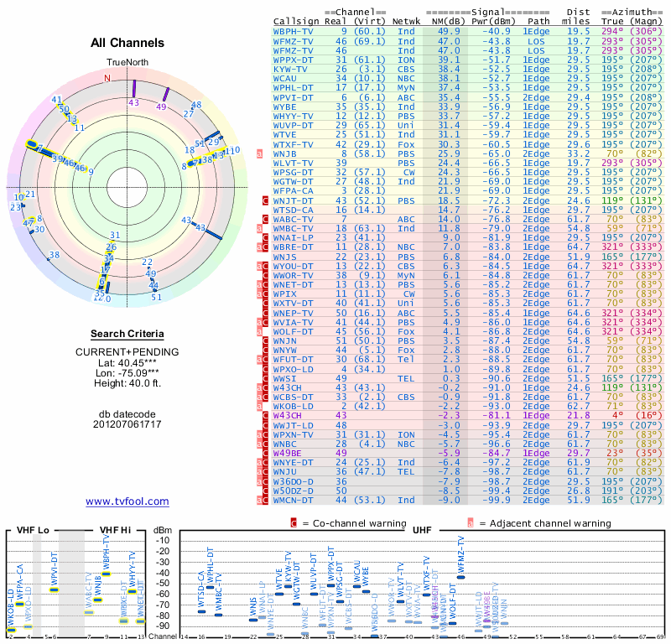This screenshot has height=644, width=671.
Task: Open the www.tvfool.com link
Action: coord(127,501)
